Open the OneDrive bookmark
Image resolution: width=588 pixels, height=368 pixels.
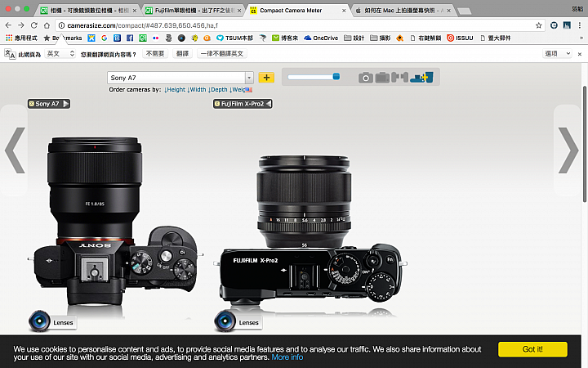321,38
